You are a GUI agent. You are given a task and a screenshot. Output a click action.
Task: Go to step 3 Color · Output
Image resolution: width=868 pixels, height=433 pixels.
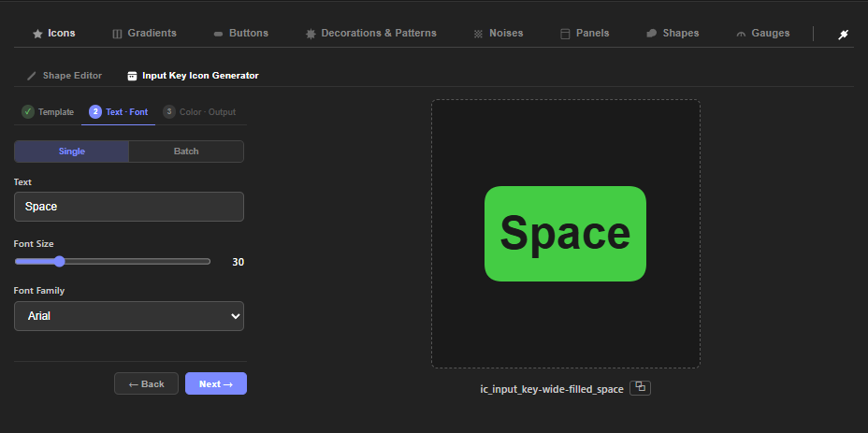(x=199, y=112)
